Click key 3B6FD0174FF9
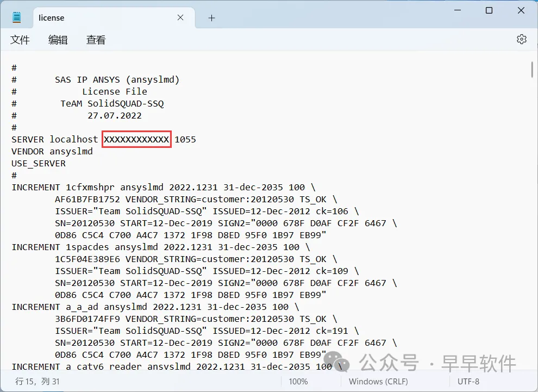This screenshot has width=538, height=392. (x=87, y=319)
